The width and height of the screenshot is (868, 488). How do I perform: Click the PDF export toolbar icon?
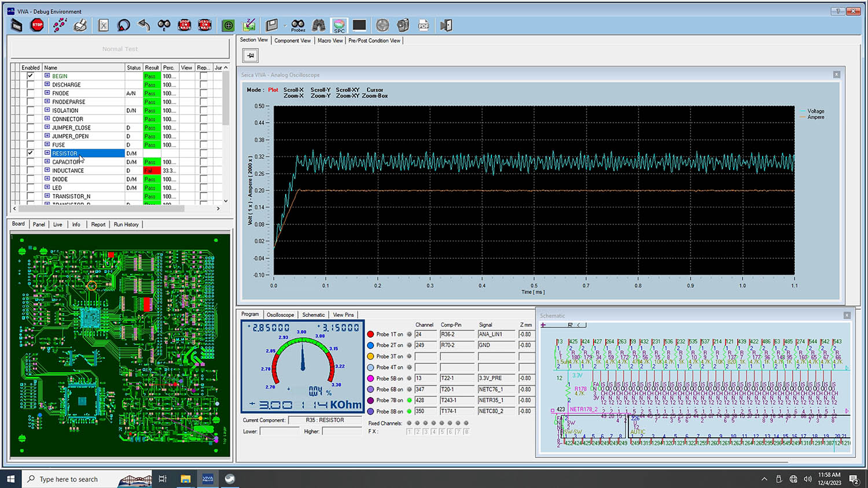click(x=424, y=25)
